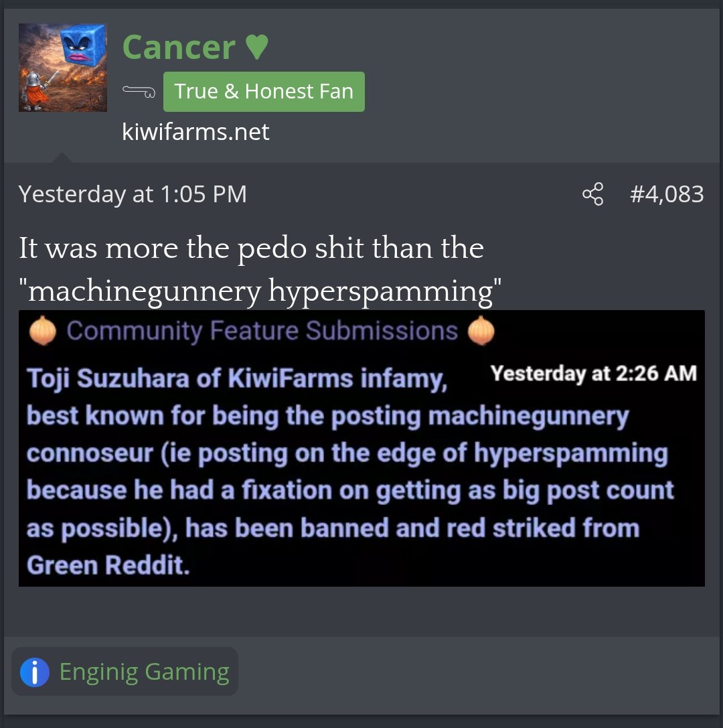Image resolution: width=723 pixels, height=728 pixels.
Task: Click the pointing hand icon beside badge
Action: (139, 92)
